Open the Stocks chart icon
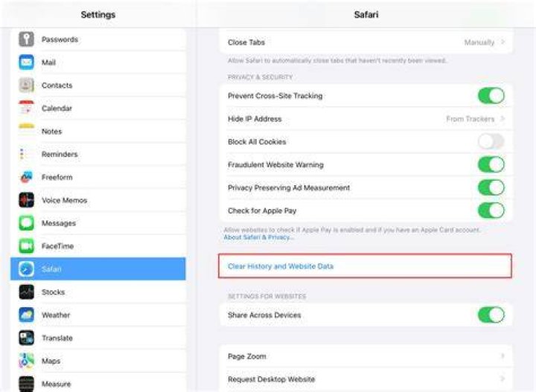The height and width of the screenshot is (392, 536). pos(26,292)
